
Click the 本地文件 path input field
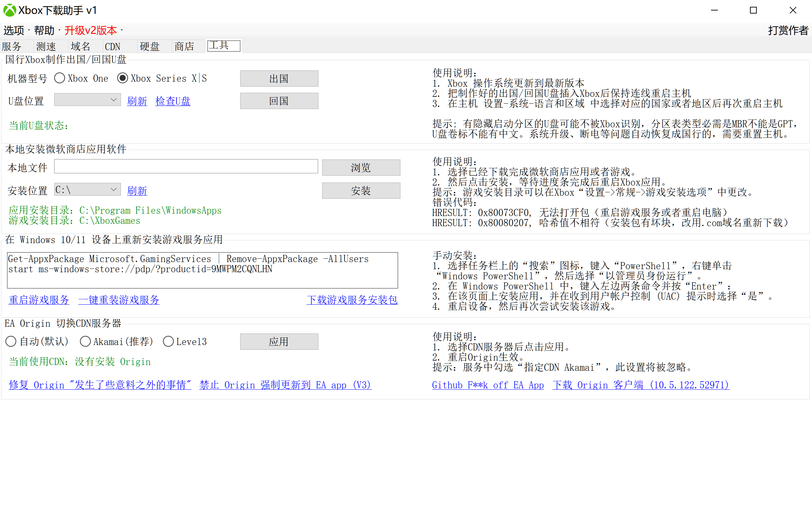point(186,166)
